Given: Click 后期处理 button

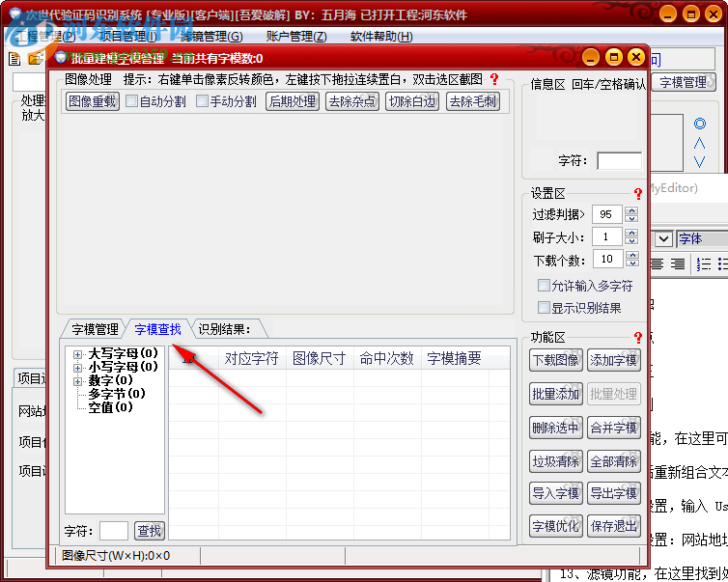Looking at the screenshot, I should click(293, 101).
